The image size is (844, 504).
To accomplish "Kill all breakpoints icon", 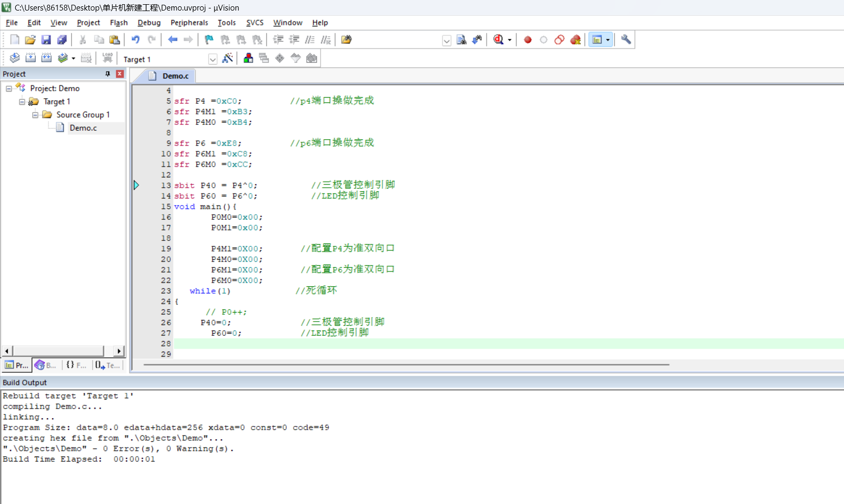I will pos(575,40).
